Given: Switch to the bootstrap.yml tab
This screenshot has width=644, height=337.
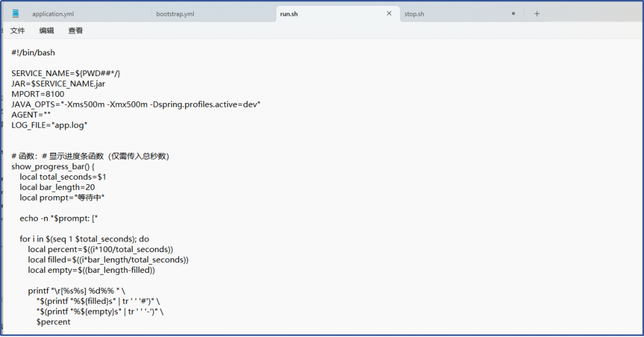Looking at the screenshot, I should [x=175, y=13].
